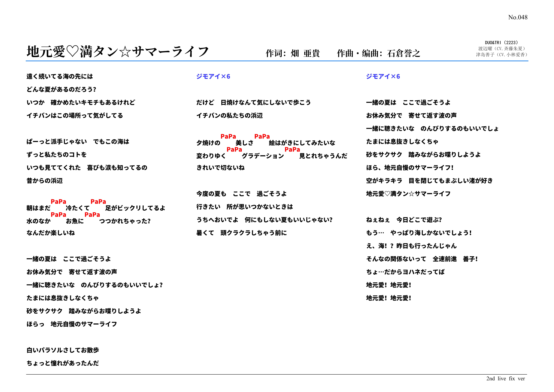554x392 pixels.
Task: Click the lyric 白いパラソルさしてお散歩
Action: click(63, 350)
